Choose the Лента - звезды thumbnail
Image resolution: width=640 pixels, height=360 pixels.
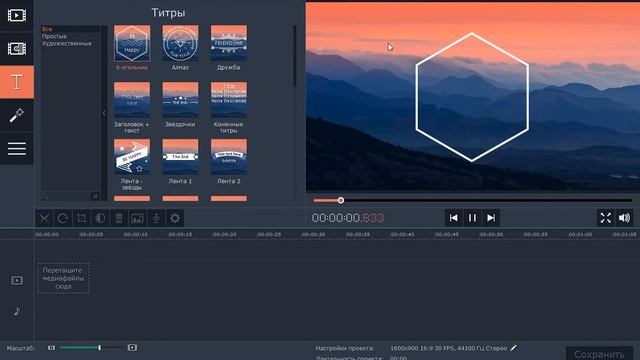(x=132, y=157)
